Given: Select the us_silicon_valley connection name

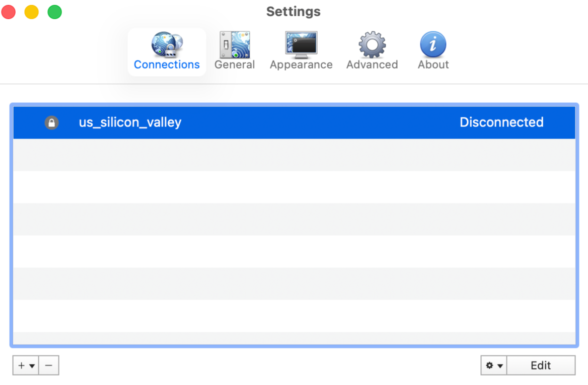Looking at the screenshot, I should point(130,122).
